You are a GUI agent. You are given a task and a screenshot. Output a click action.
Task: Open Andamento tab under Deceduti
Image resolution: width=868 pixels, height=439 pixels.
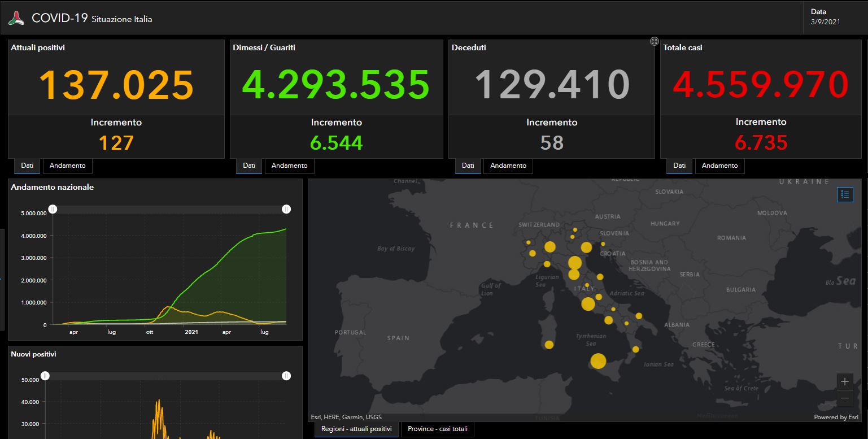click(x=508, y=166)
